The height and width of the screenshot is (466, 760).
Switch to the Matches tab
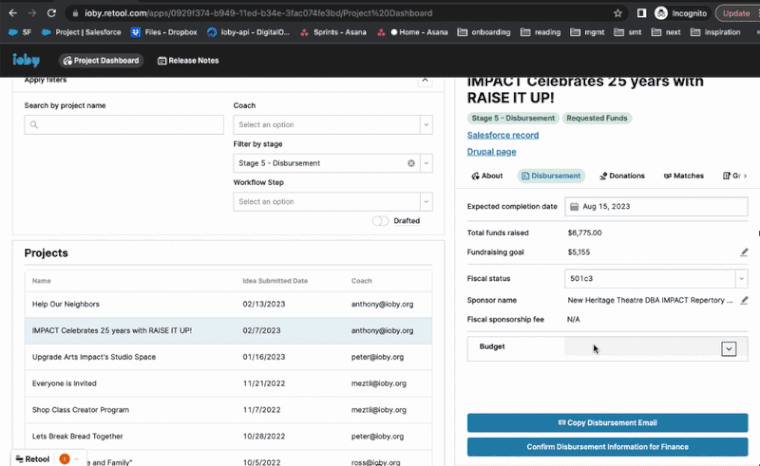coord(683,176)
